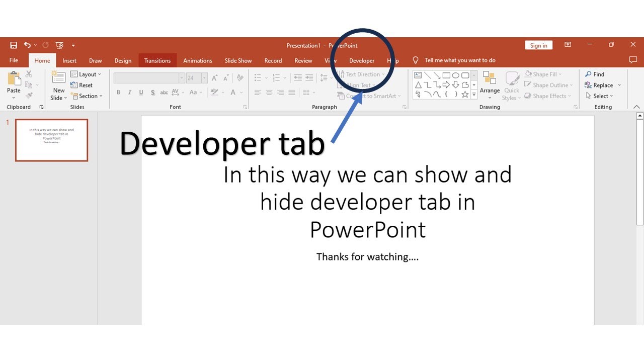Choose the Oval shape
The height and width of the screenshot is (362, 644).
pyautogui.click(x=456, y=75)
